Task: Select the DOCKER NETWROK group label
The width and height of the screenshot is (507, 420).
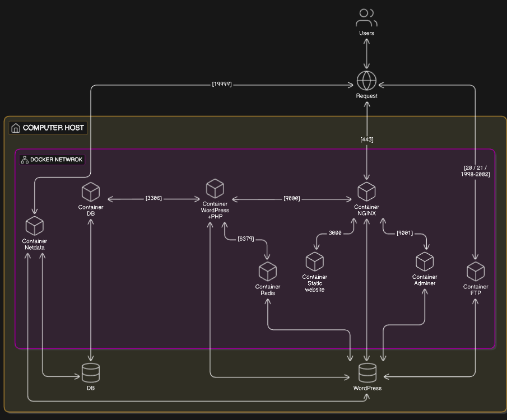Action: 52,160
